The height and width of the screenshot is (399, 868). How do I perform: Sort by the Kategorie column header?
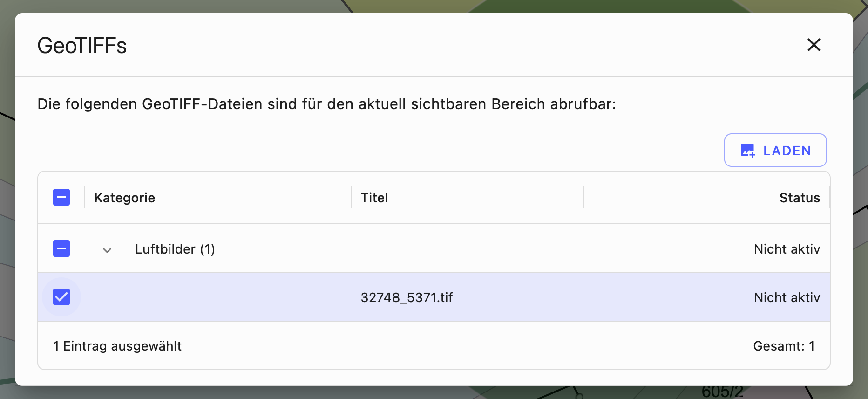tap(124, 198)
